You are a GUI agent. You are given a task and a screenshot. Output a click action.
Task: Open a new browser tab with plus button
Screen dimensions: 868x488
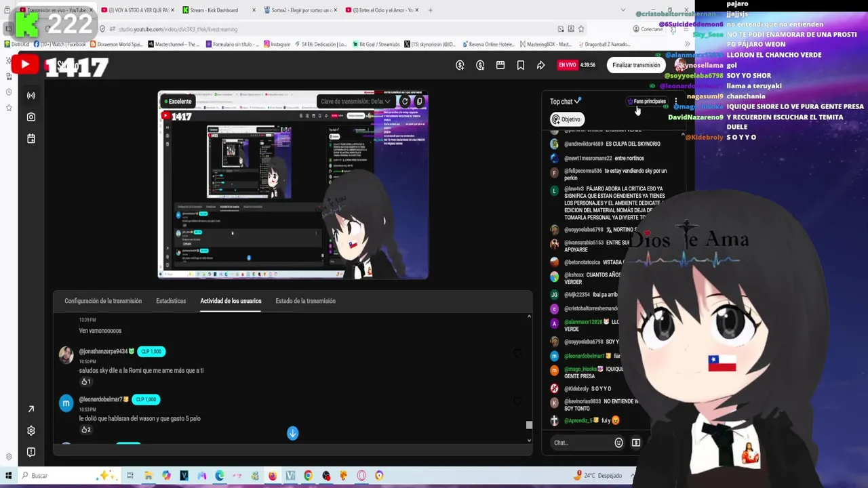pos(430,10)
